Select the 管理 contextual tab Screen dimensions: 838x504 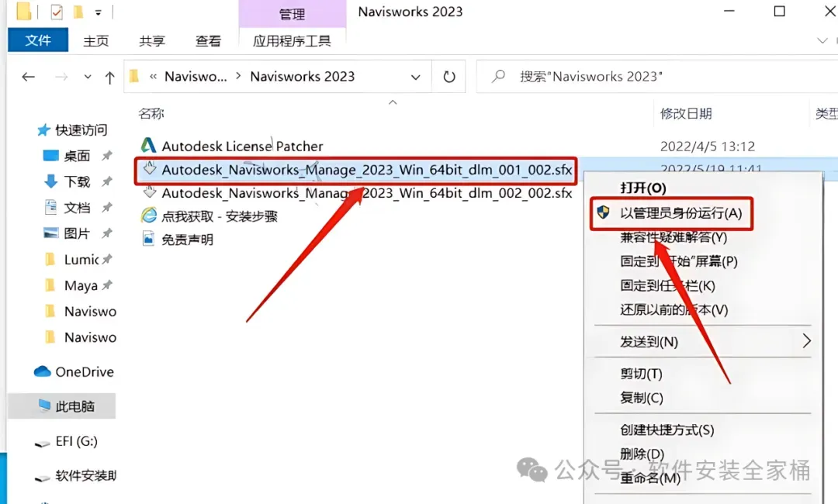click(x=293, y=15)
